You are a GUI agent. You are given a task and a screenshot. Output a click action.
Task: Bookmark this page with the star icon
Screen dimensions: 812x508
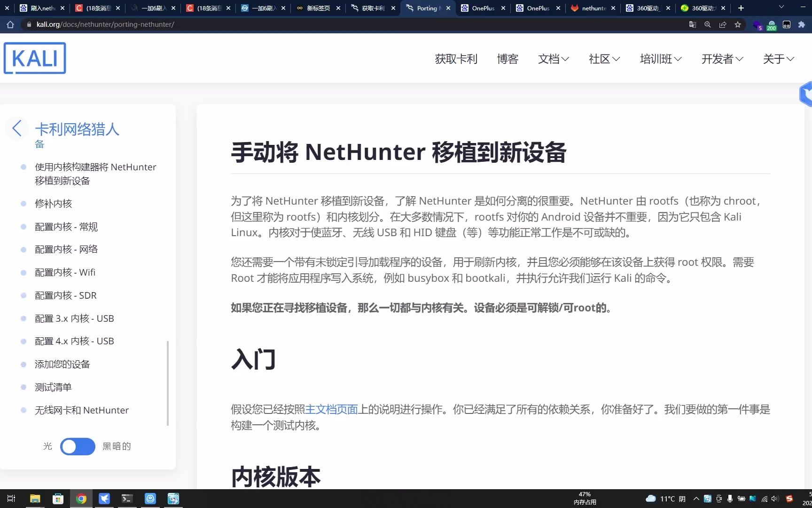pyautogui.click(x=738, y=24)
